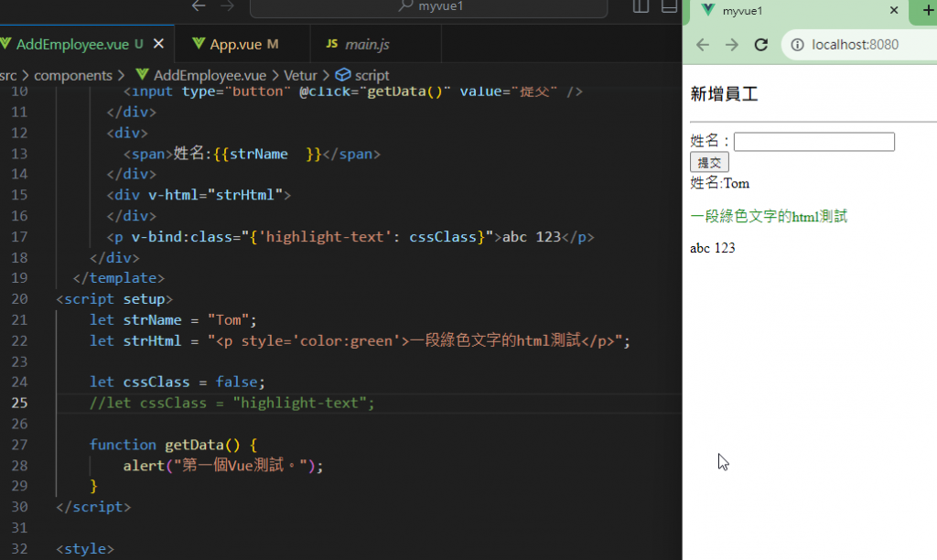Click the strHtml declaration on line 22

(360, 340)
